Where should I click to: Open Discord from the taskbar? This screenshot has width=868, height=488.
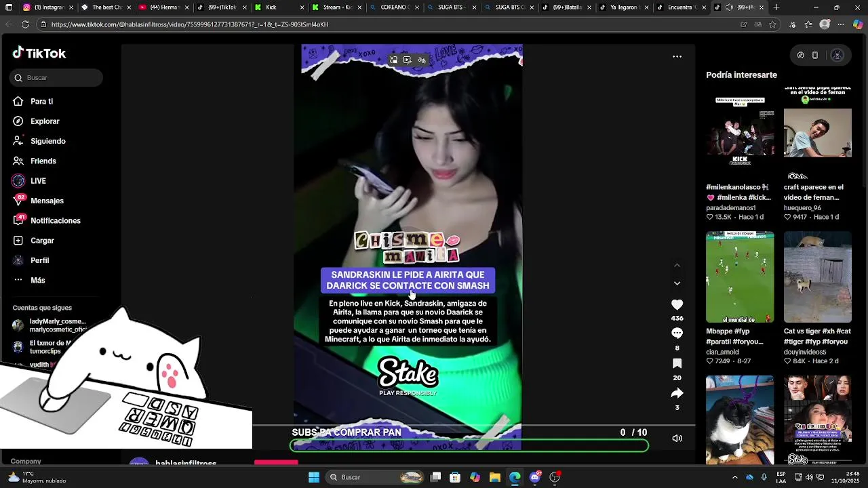coord(535,477)
